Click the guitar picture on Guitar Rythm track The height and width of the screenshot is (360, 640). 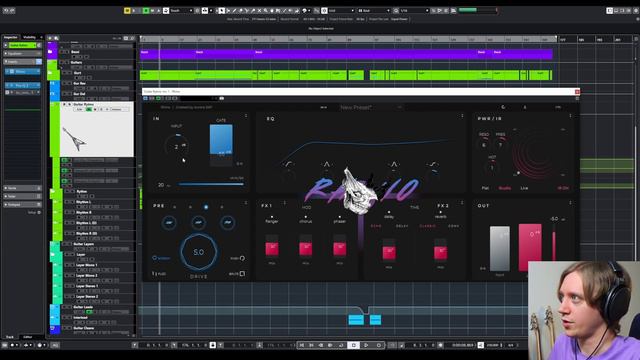[74, 138]
